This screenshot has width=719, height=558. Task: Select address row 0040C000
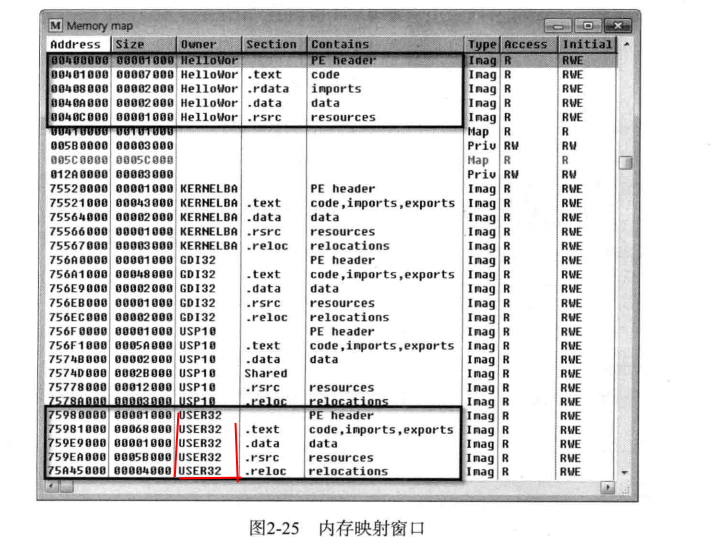pyautogui.click(x=331, y=117)
